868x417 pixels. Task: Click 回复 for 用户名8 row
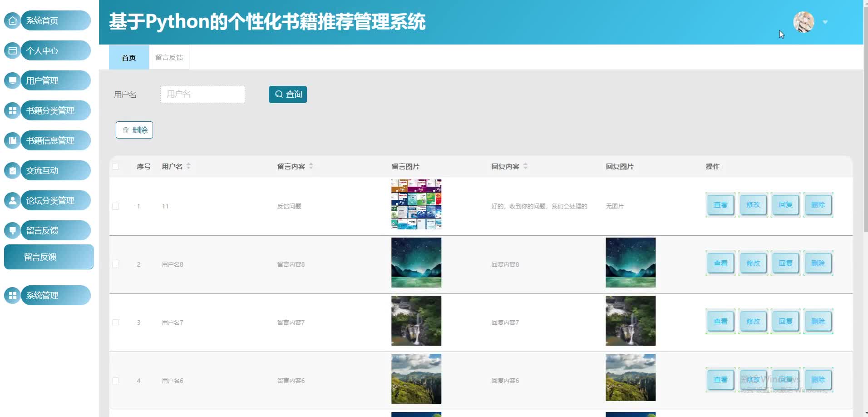(785, 263)
